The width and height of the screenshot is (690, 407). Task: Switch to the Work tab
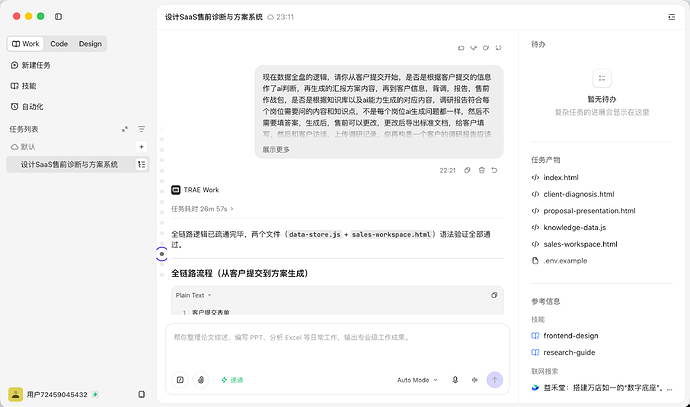(26, 44)
